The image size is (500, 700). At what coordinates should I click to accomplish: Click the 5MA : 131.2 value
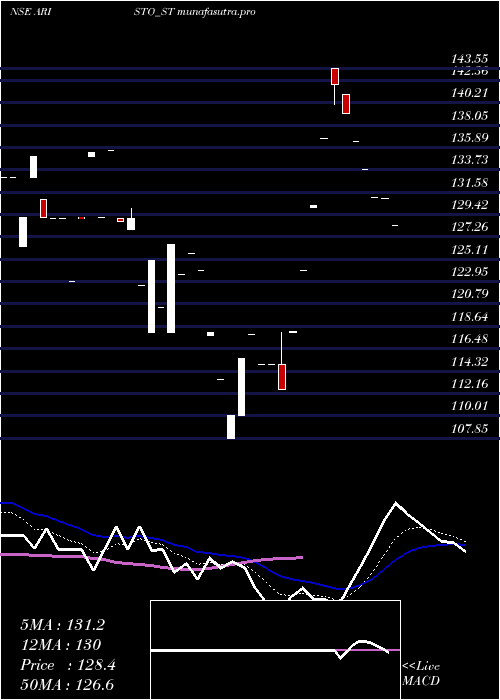click(62, 625)
